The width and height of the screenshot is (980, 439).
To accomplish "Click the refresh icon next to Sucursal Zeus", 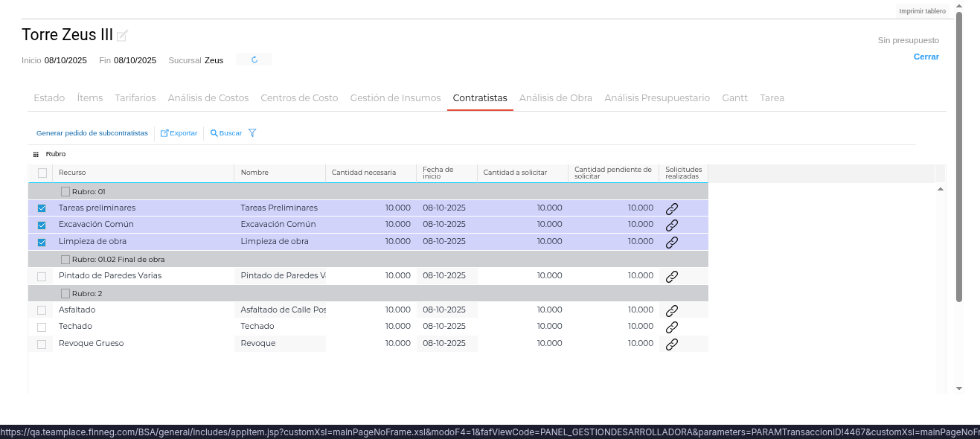I will pyautogui.click(x=254, y=60).
